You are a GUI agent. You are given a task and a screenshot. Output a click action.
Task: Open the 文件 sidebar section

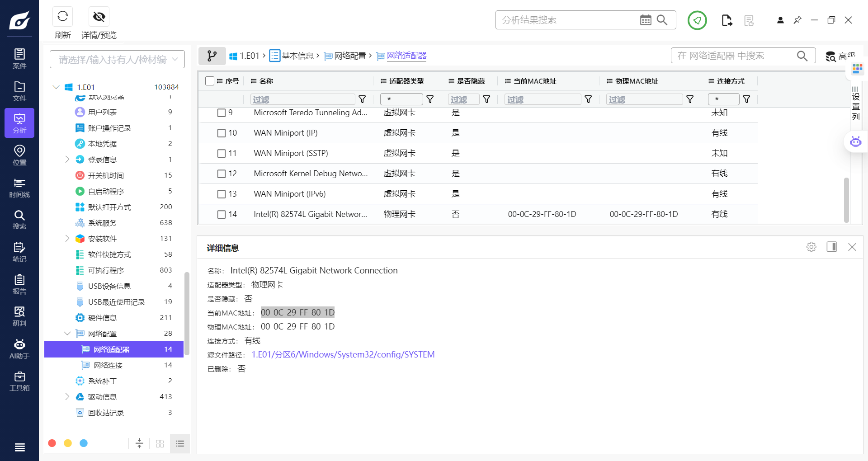click(x=19, y=91)
